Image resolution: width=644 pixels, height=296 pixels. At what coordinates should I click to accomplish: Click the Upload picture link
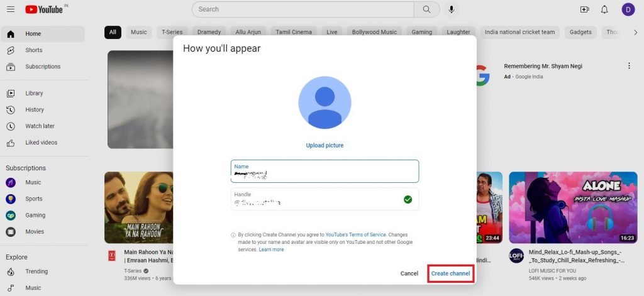(x=325, y=146)
